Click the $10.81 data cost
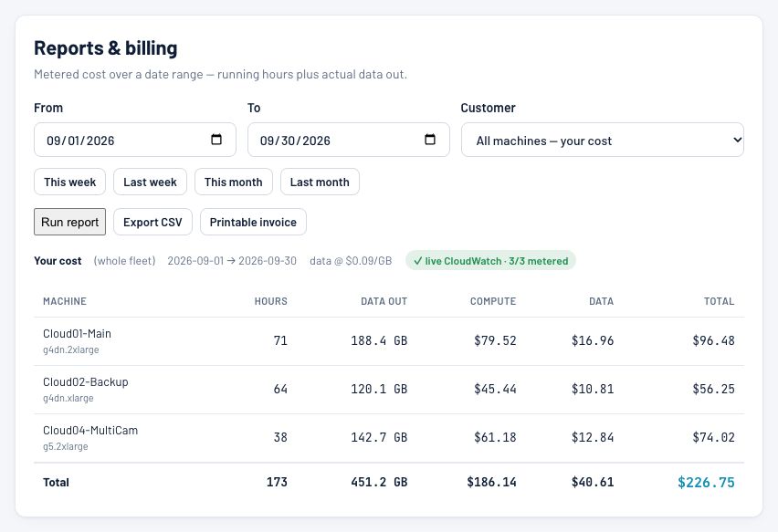Viewport: 778px width, 532px height. (x=593, y=390)
